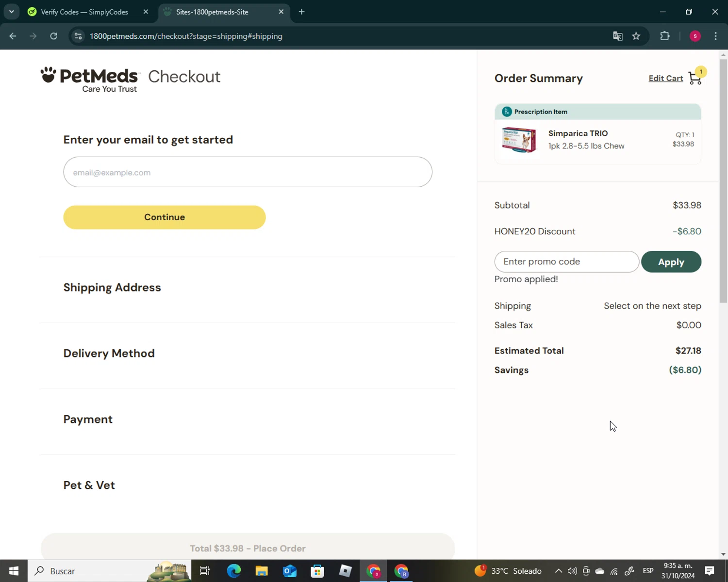Image resolution: width=728 pixels, height=582 pixels.
Task: Click the yellow Continue button
Action: pos(165,217)
